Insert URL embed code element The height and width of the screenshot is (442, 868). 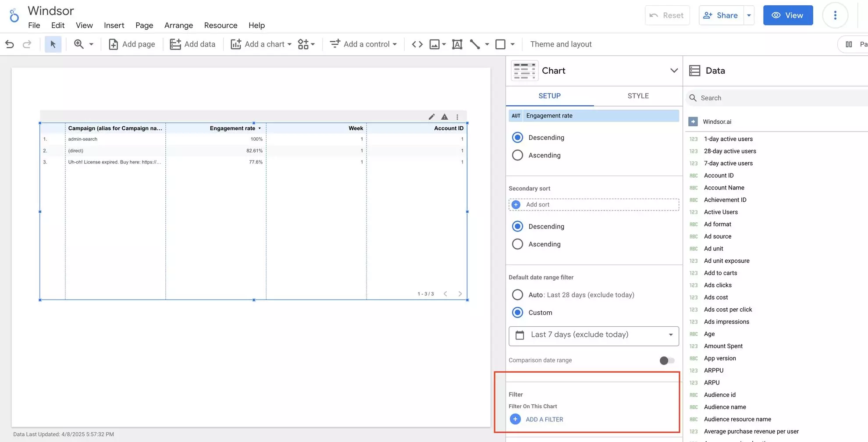point(417,44)
